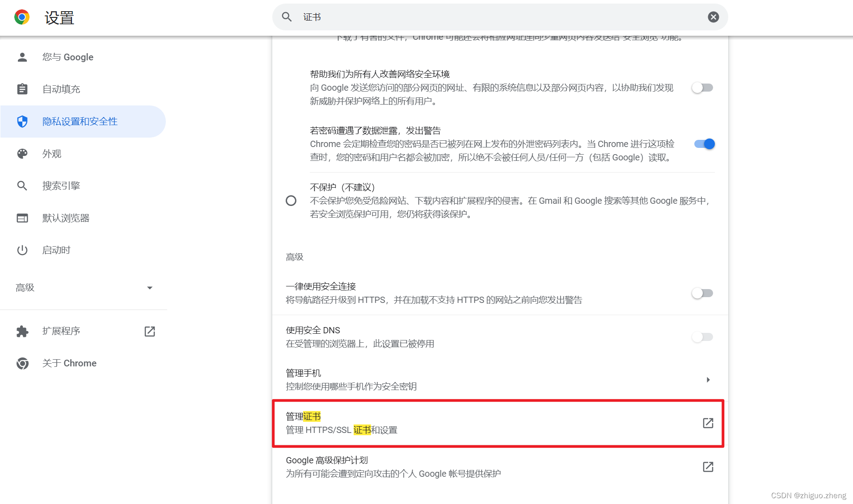Click the puzzle piece icon beside 扩展程序

click(22, 331)
